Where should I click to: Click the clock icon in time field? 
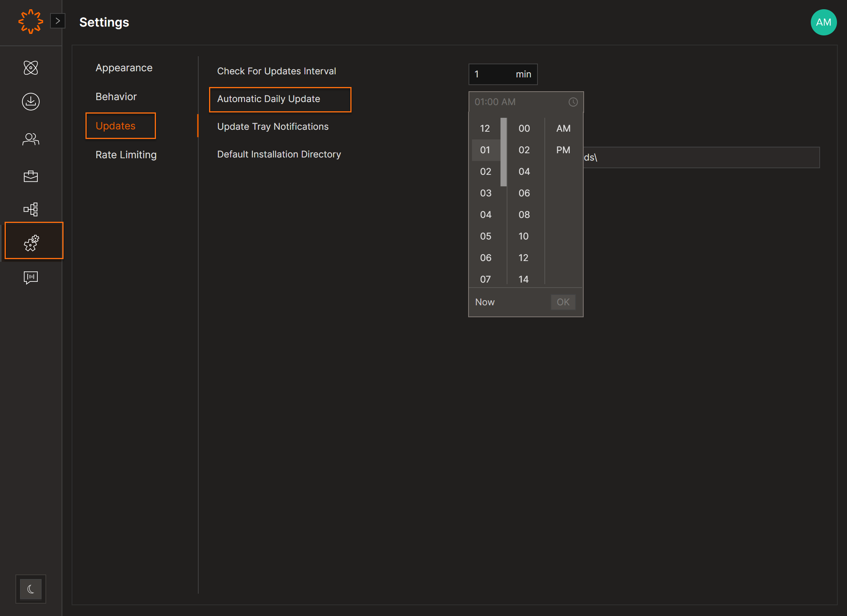573,102
